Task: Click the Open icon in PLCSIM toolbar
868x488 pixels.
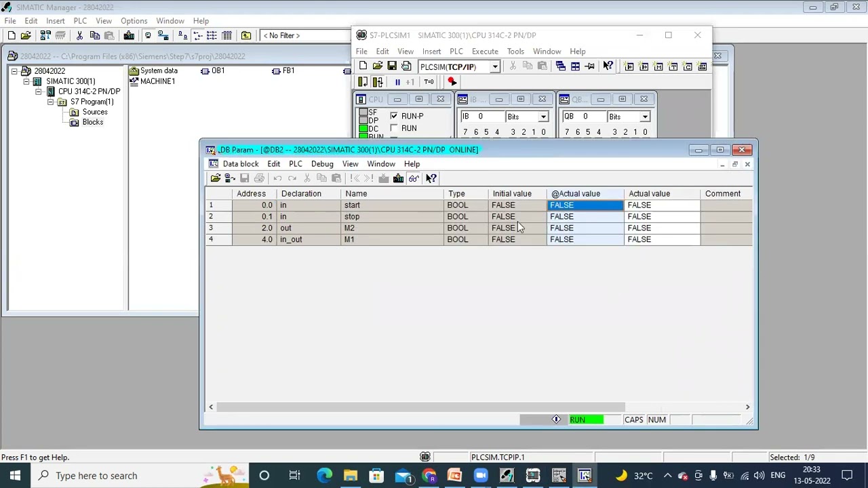Action: 377,66
